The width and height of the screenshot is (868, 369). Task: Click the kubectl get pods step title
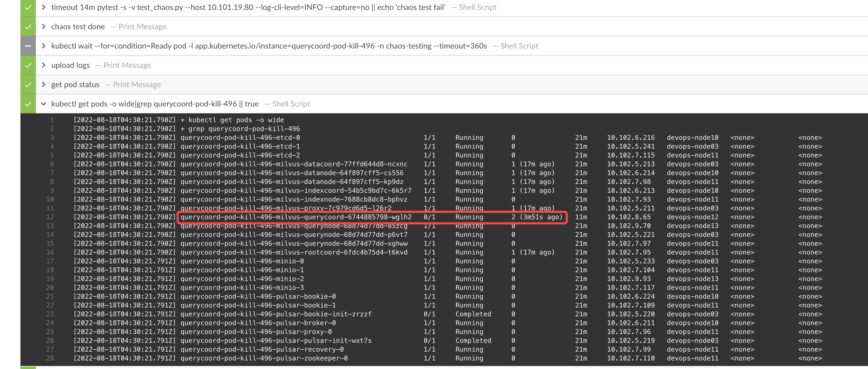point(155,104)
